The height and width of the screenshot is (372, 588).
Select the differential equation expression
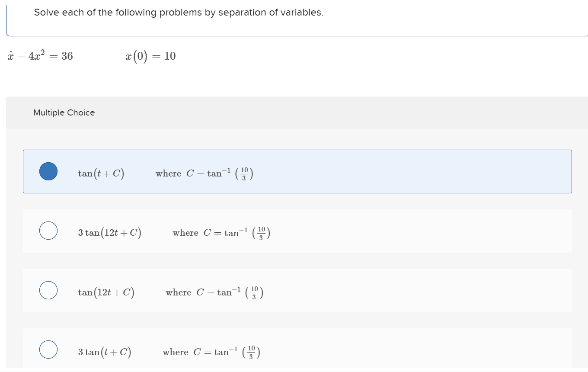click(41, 55)
